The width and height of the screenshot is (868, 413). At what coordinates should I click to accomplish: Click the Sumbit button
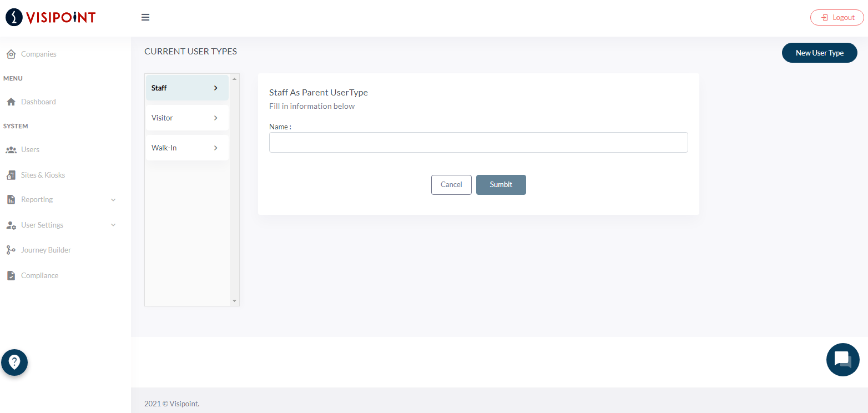tap(501, 185)
